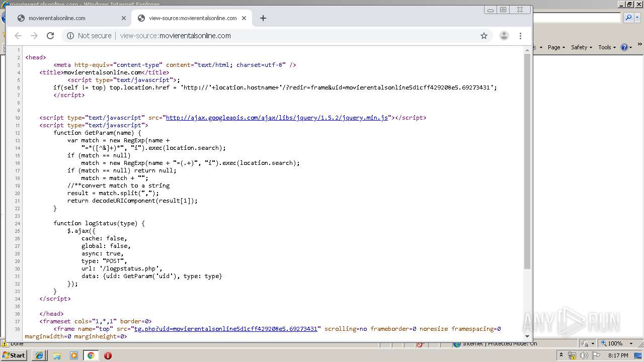Click the Done status warning icon
Viewport: 644px width, 362px height.
coord(6,344)
